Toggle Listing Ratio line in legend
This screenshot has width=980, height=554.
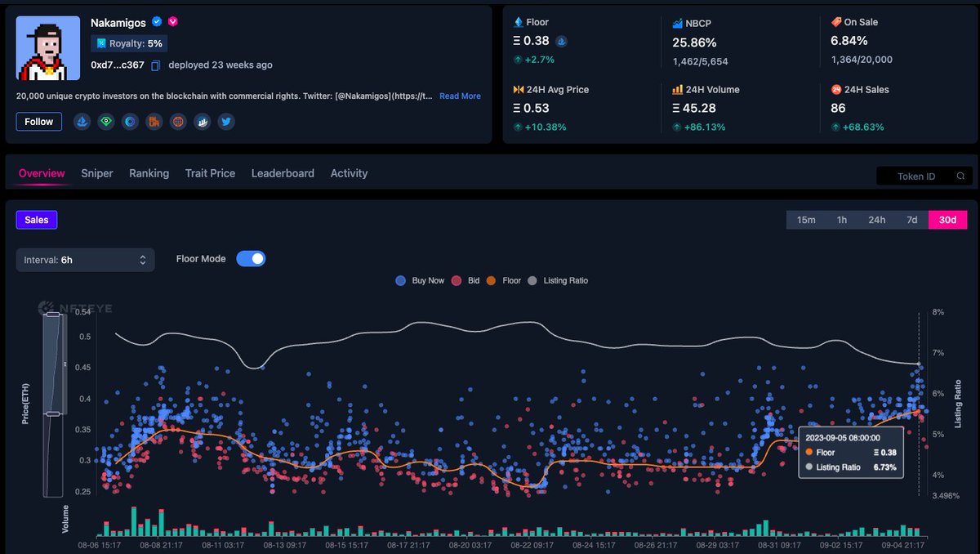tap(557, 280)
